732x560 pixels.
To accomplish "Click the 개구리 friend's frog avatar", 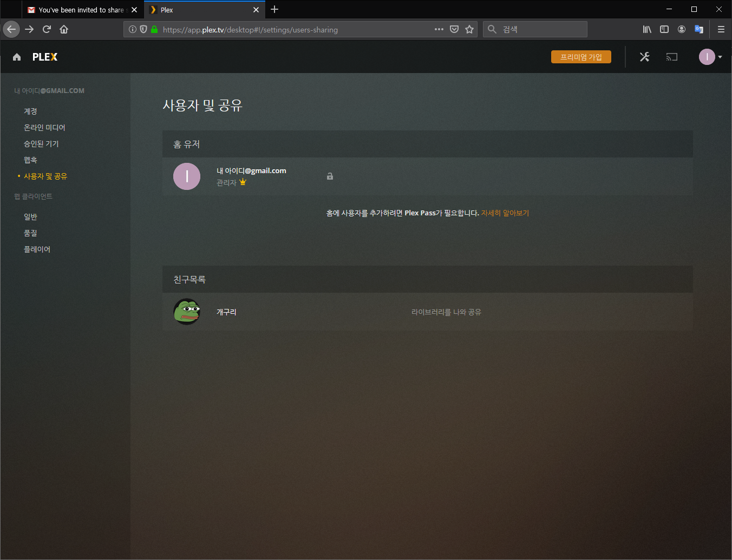I will (187, 312).
